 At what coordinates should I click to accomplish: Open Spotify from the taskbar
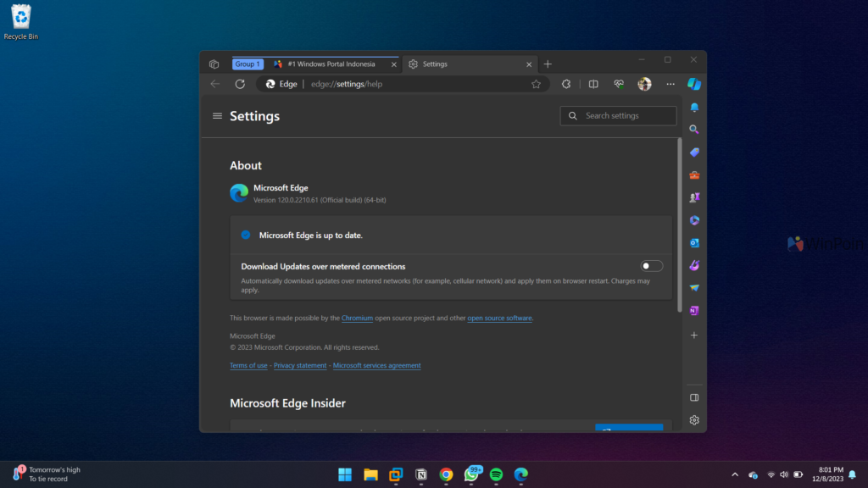496,474
